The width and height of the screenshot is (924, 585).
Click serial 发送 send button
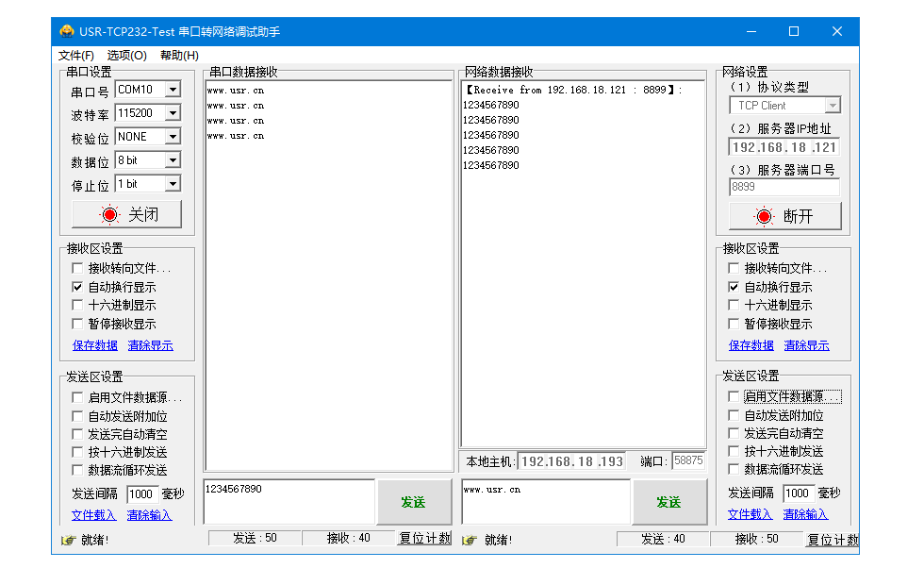tap(414, 502)
